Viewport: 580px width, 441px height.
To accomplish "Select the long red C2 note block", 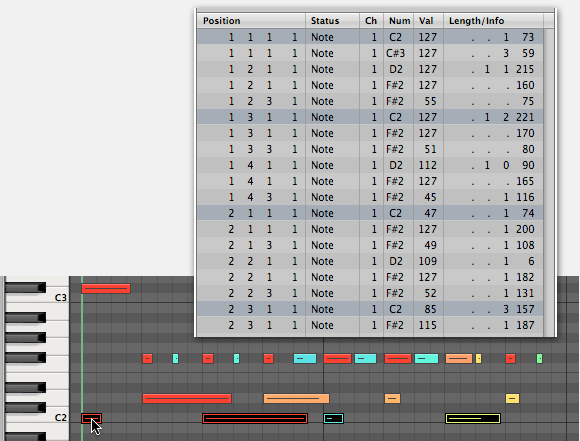I will tap(255, 418).
